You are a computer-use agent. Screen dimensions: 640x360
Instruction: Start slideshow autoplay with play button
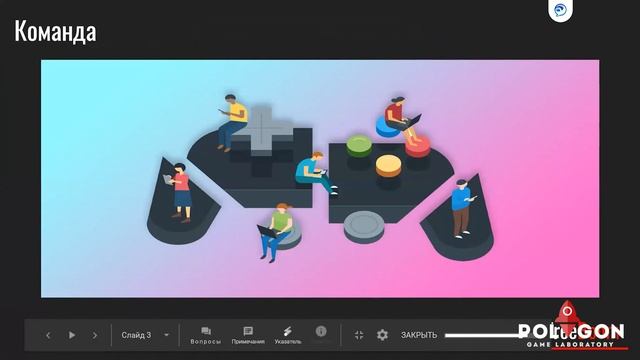point(72,335)
